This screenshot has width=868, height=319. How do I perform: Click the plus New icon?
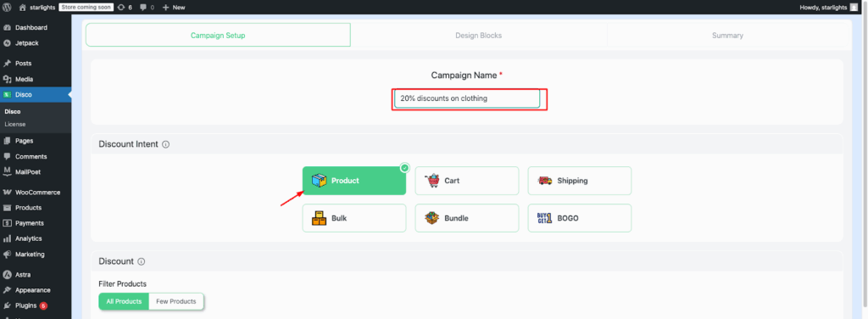pyautogui.click(x=165, y=7)
